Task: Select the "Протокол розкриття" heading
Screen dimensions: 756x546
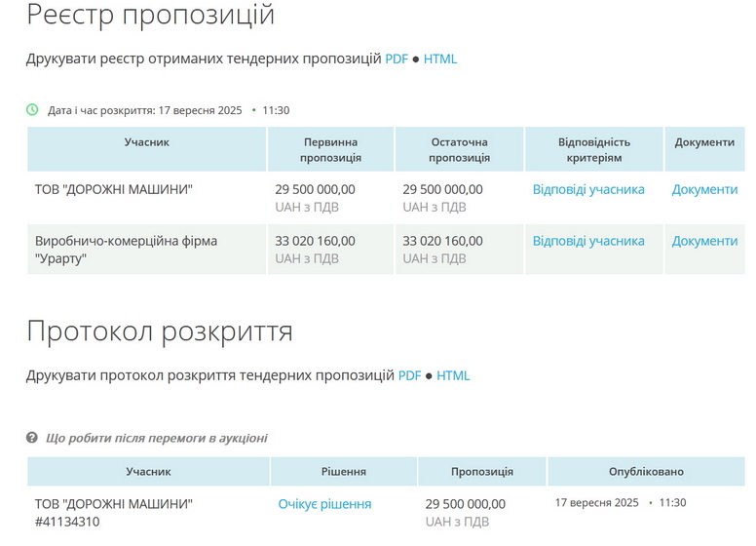Action: 160,331
